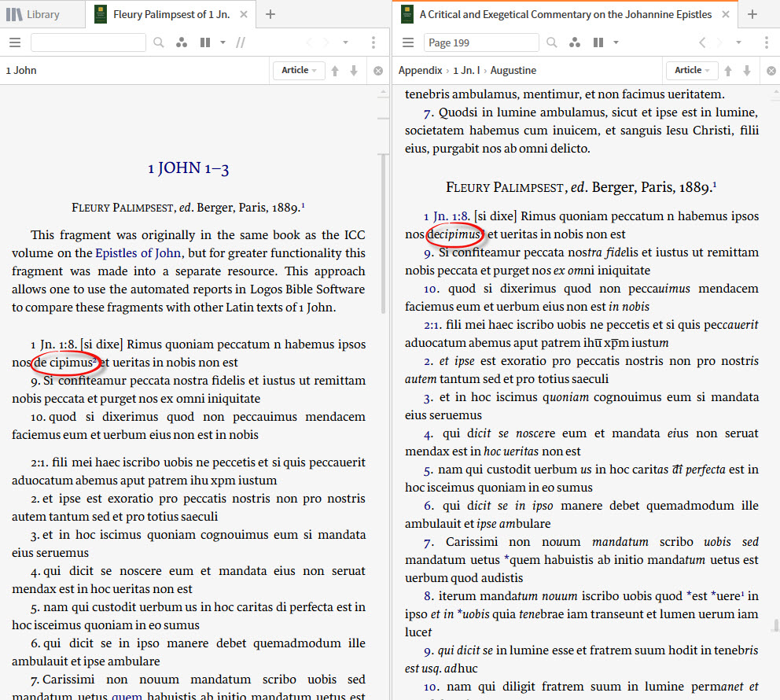Click footnote 2 after 'de cipimus' in left panel
The image size is (780, 700).
(x=94, y=359)
